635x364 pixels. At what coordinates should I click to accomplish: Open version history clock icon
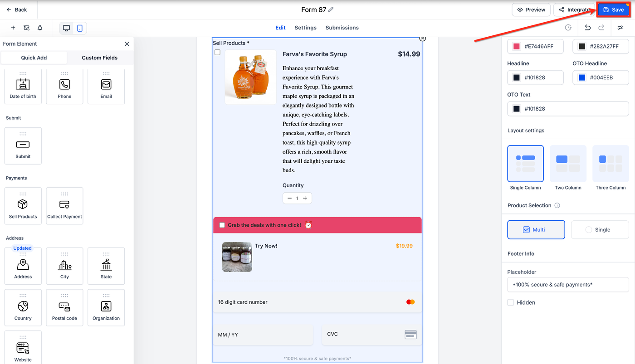568,28
